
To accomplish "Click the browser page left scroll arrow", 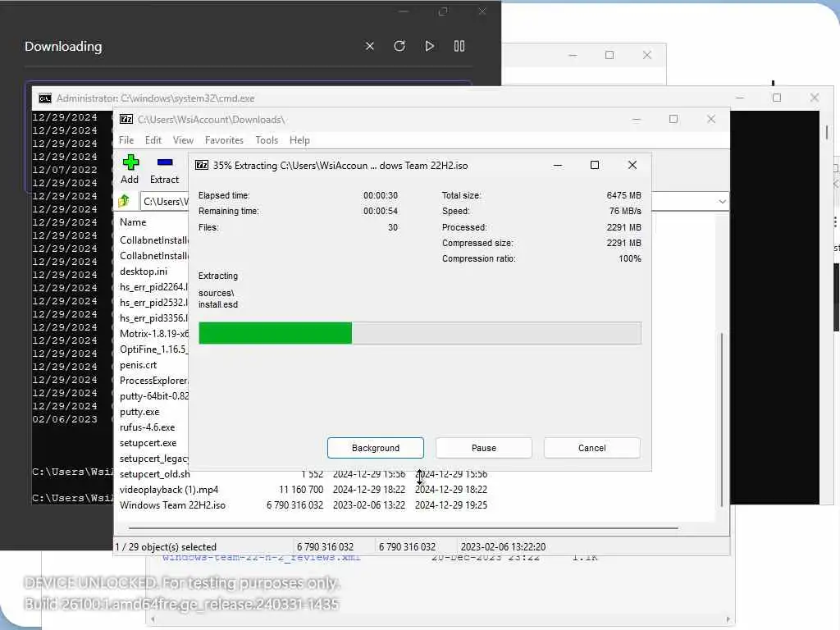I will 153,620.
